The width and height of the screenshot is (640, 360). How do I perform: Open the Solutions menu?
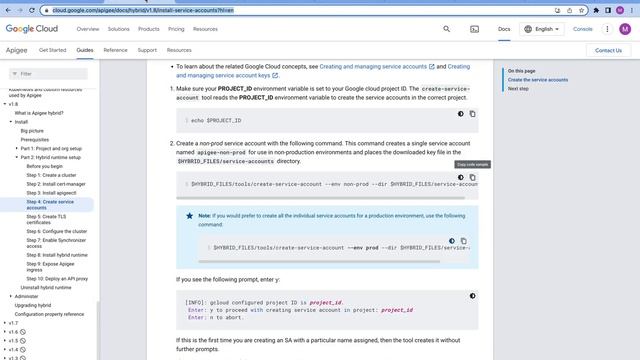(118, 29)
